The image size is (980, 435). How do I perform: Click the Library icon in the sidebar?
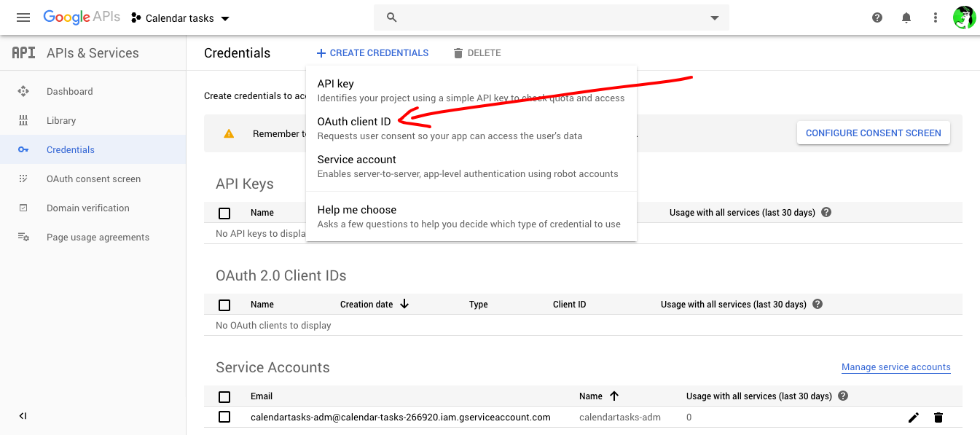(x=23, y=120)
